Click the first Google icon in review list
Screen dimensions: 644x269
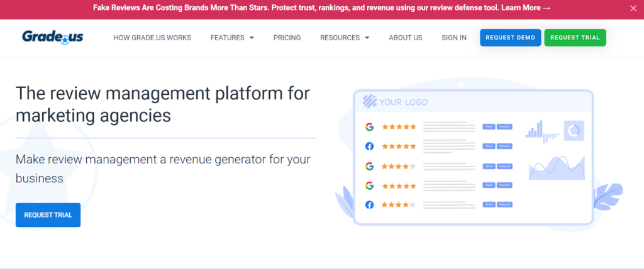tap(369, 127)
